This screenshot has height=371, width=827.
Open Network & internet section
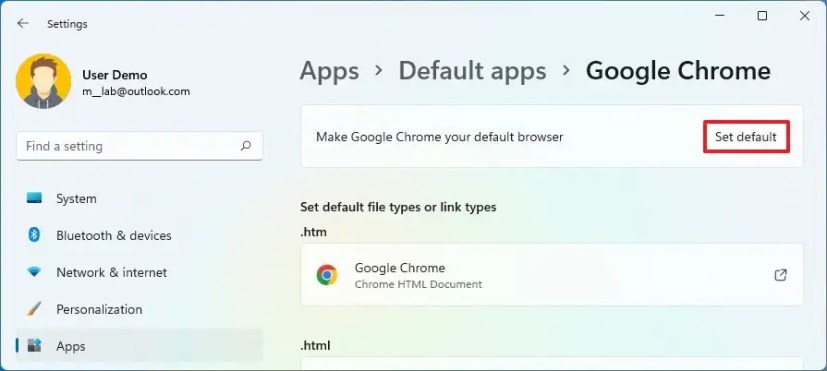point(140,272)
